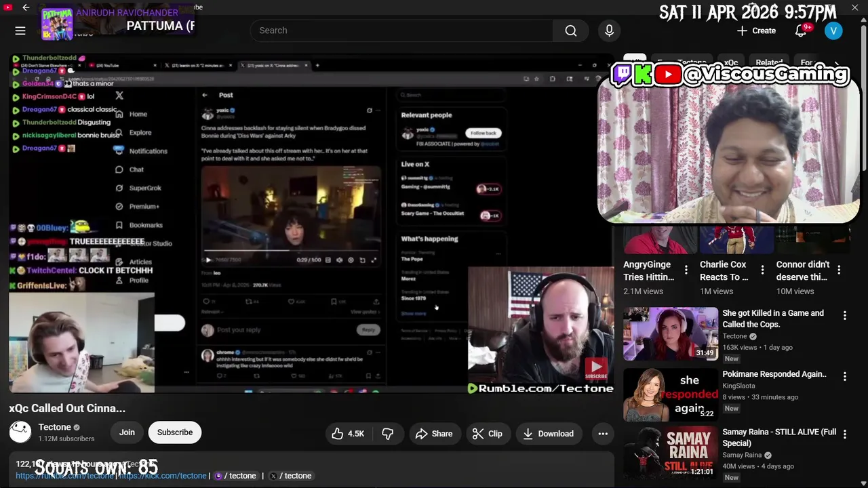This screenshot has height=488, width=868.
Task: Focus the YouTube search field
Action: pos(401,30)
